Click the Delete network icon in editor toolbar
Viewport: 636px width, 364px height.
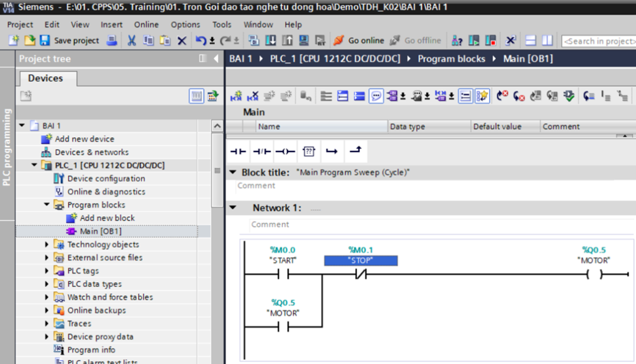coord(252,96)
